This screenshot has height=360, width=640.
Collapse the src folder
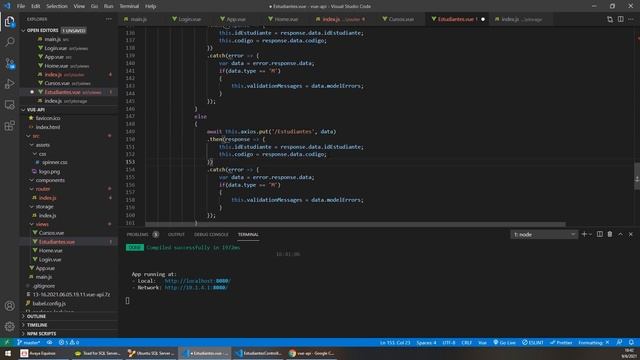36,136
